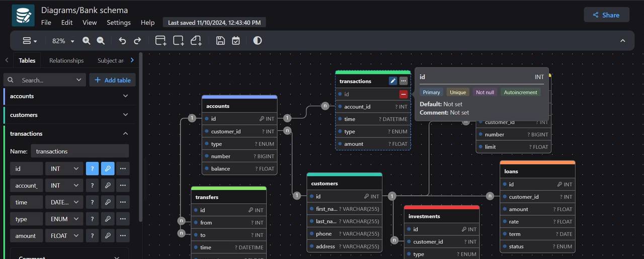This screenshot has height=259, width=644.
Task: Expand the accounts table in sidebar
Action: point(125,96)
